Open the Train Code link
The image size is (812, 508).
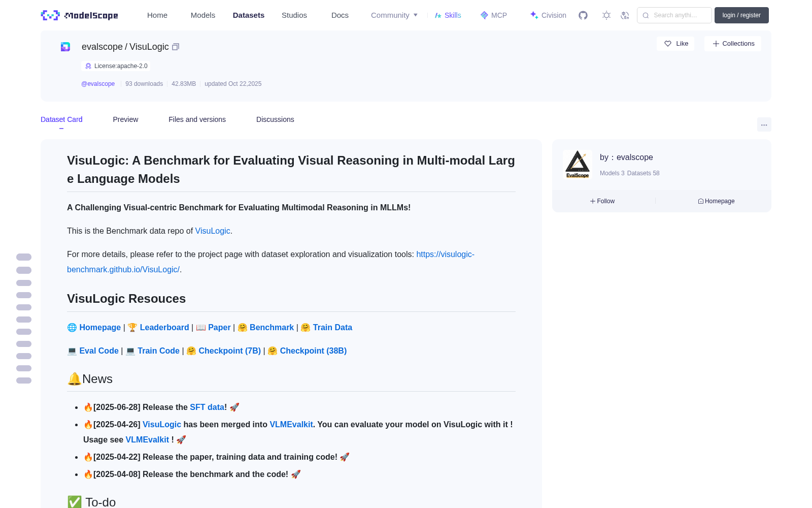click(x=158, y=351)
